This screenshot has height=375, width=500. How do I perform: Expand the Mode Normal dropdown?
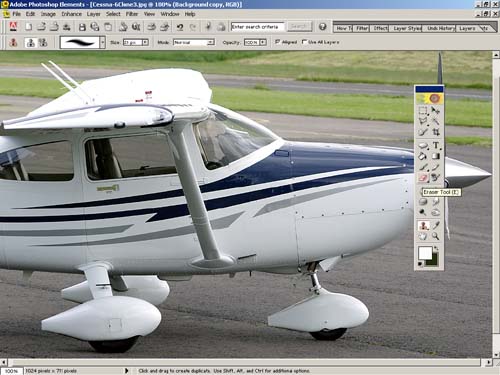point(210,42)
